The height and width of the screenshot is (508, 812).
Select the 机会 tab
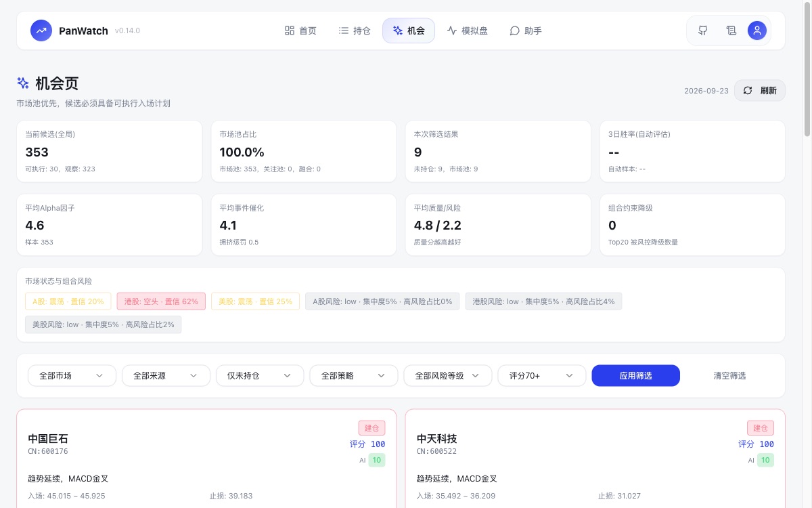pyautogui.click(x=409, y=30)
